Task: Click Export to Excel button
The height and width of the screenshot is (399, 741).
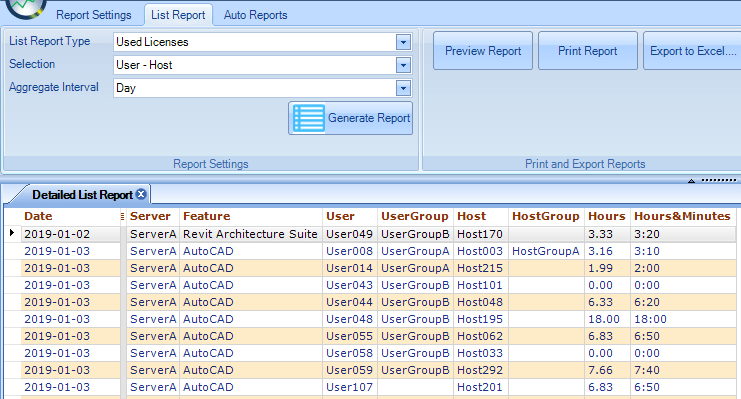Action: (692, 51)
